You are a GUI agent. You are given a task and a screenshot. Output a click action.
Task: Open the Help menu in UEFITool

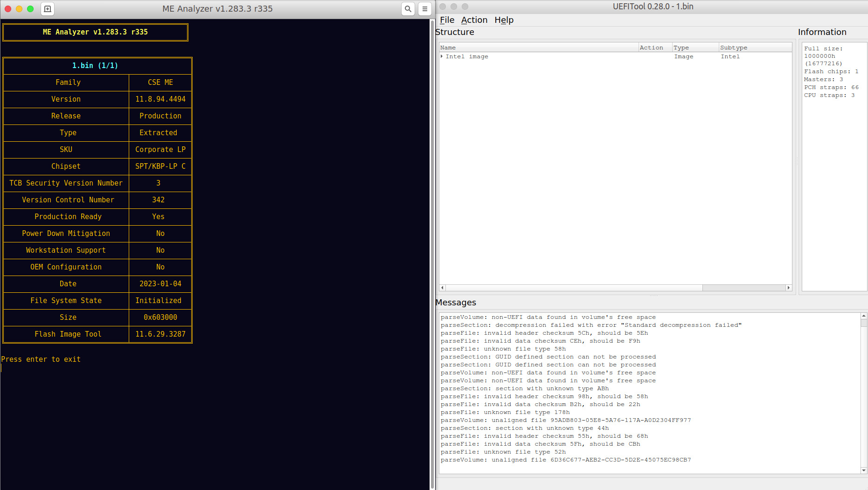(x=504, y=20)
